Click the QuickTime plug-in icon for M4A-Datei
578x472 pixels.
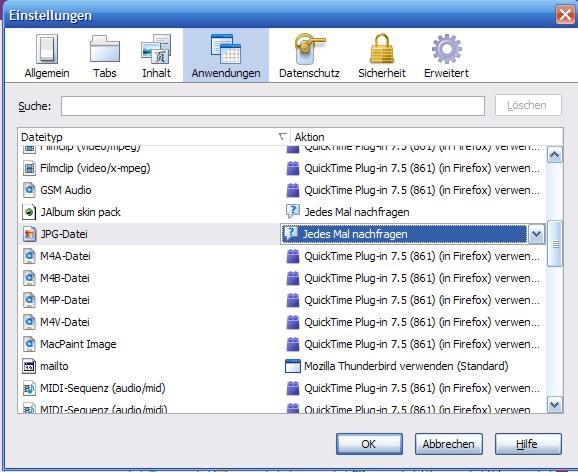coord(293,256)
